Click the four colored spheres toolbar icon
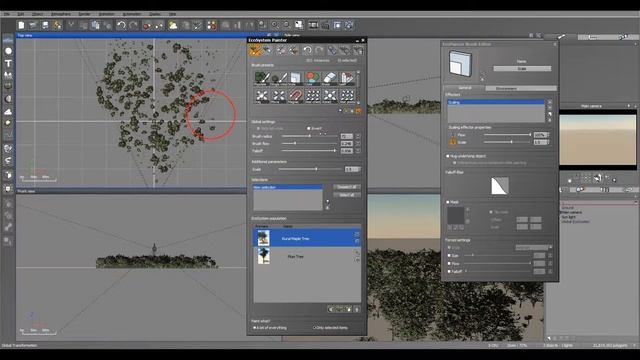640x360 pixels. 211,25
